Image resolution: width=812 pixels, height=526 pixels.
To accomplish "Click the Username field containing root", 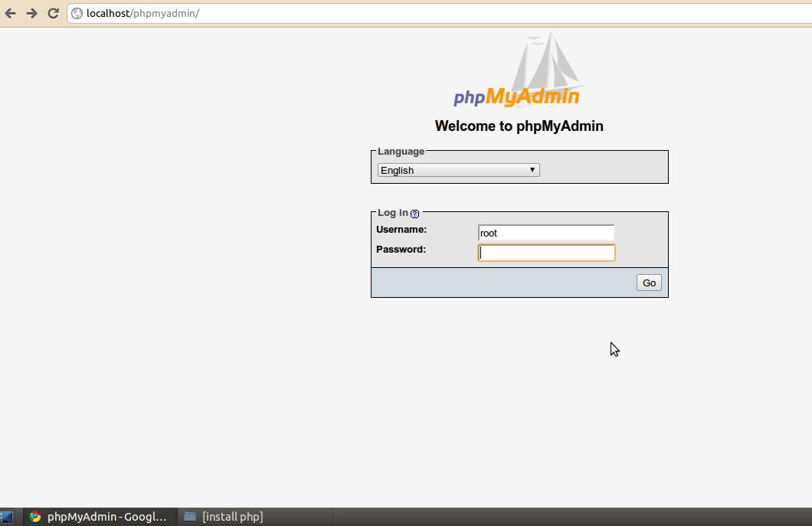I will pyautogui.click(x=546, y=233).
